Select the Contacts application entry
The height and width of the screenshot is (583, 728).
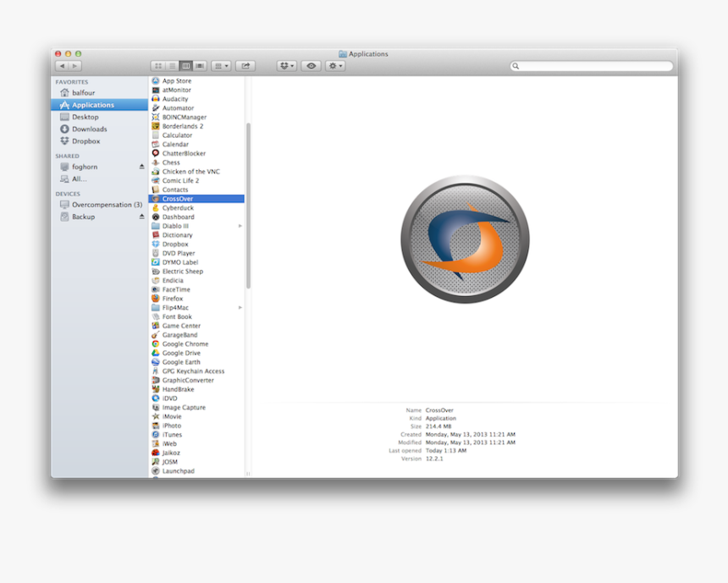(x=197, y=190)
